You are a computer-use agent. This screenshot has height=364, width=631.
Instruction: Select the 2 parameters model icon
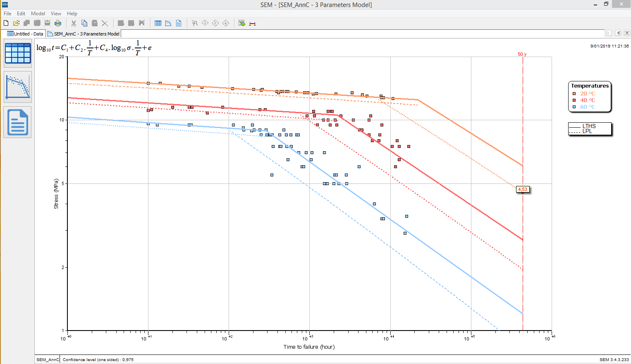pyautogui.click(x=205, y=23)
